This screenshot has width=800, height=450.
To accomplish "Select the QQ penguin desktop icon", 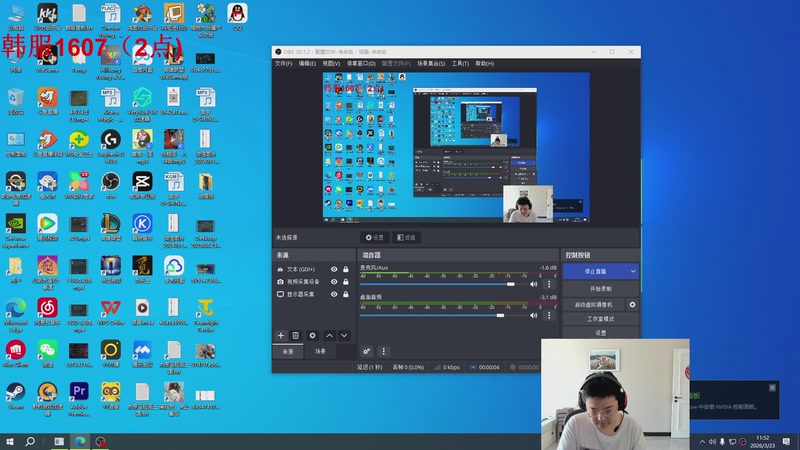I will pyautogui.click(x=237, y=16).
